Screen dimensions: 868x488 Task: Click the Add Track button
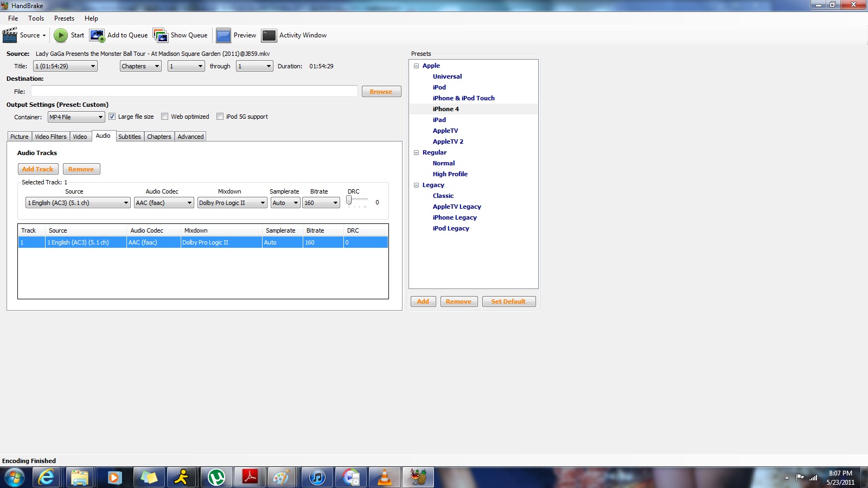[x=38, y=169]
